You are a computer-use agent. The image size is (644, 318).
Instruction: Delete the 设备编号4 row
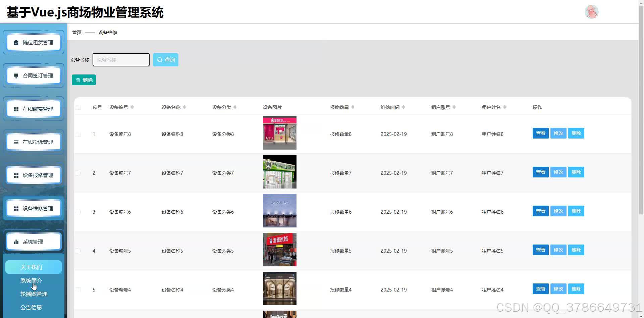pyautogui.click(x=576, y=289)
